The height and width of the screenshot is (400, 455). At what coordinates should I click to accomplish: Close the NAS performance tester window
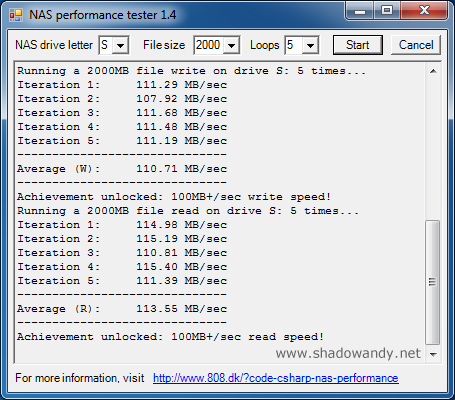pyautogui.click(x=424, y=11)
